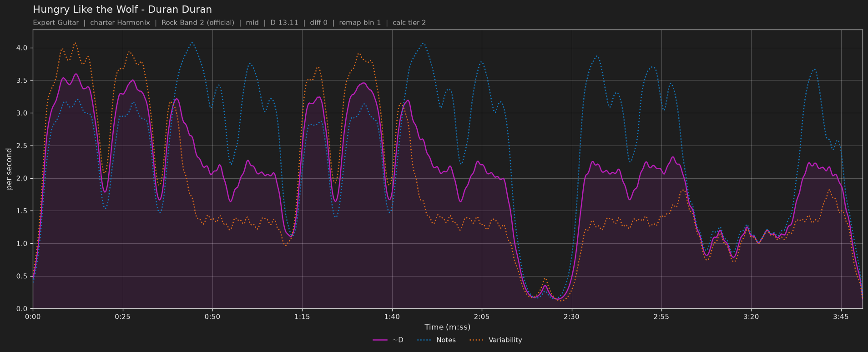Click the 3.5 y-axis tick label
Viewport: 868px width, 352px height.
tap(22, 80)
